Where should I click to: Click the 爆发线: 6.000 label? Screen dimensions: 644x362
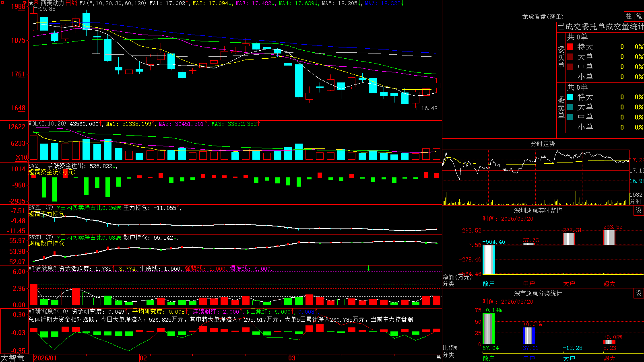pos(251,268)
